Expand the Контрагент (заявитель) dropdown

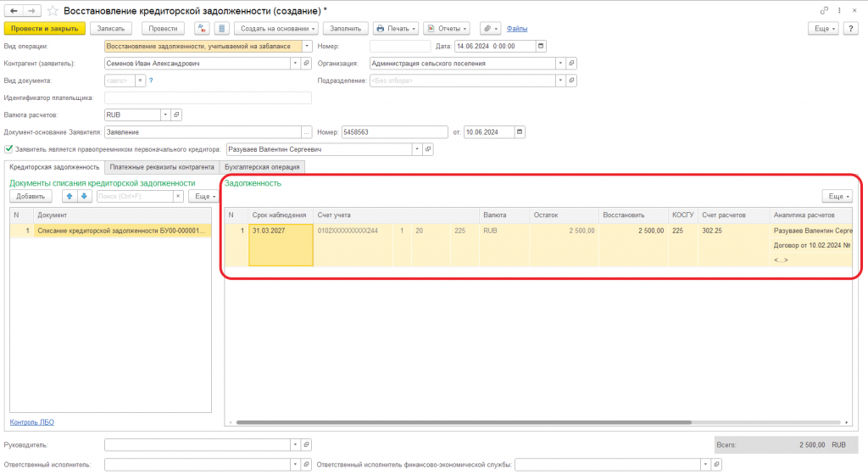point(295,63)
